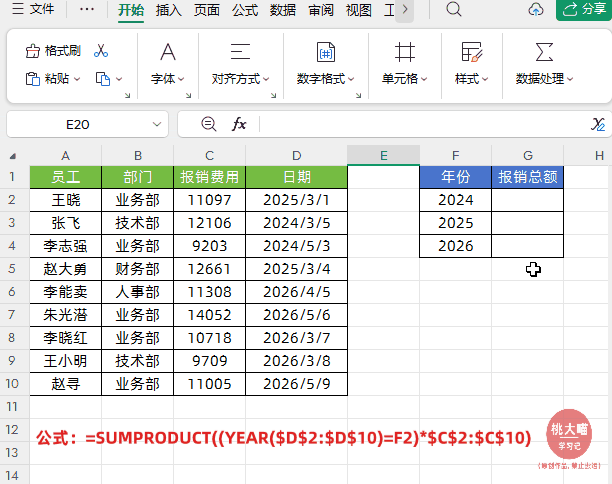Switch to the 页面 ribbon tab
Screen dimensions: 612x484
[x=207, y=10]
